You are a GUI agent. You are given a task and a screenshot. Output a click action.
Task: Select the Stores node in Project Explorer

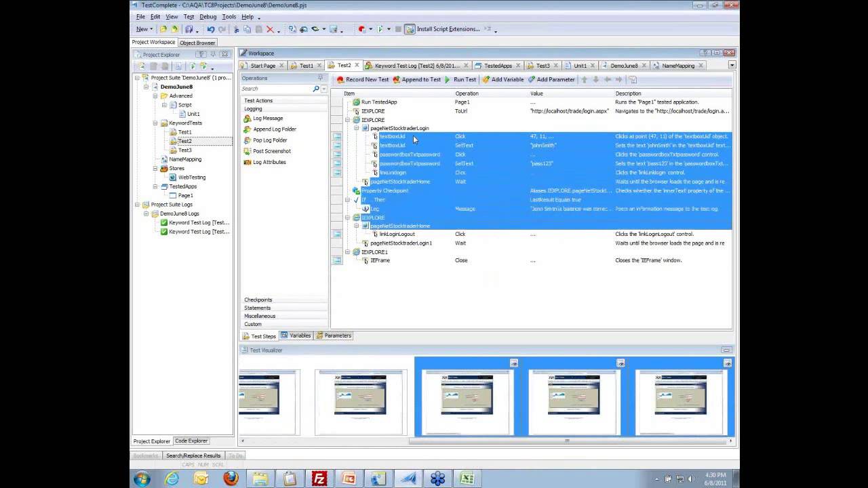coord(176,168)
